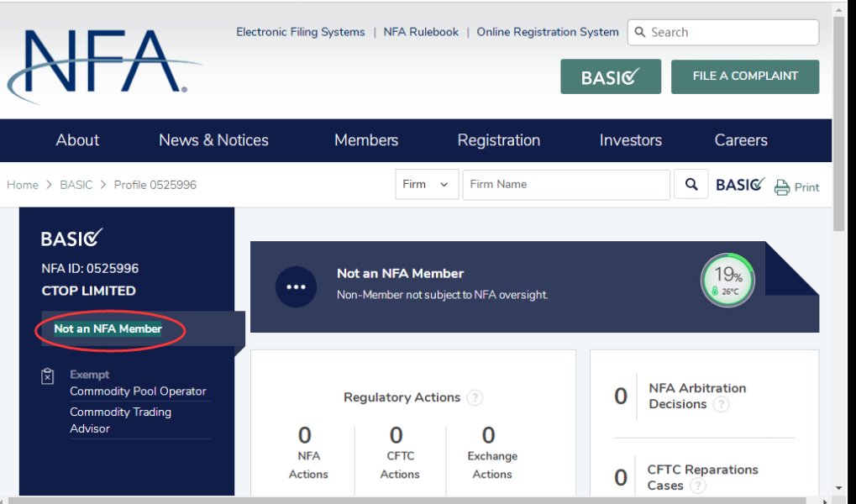This screenshot has height=504, width=856.
Task: Go to Home breadcrumb
Action: (x=23, y=185)
